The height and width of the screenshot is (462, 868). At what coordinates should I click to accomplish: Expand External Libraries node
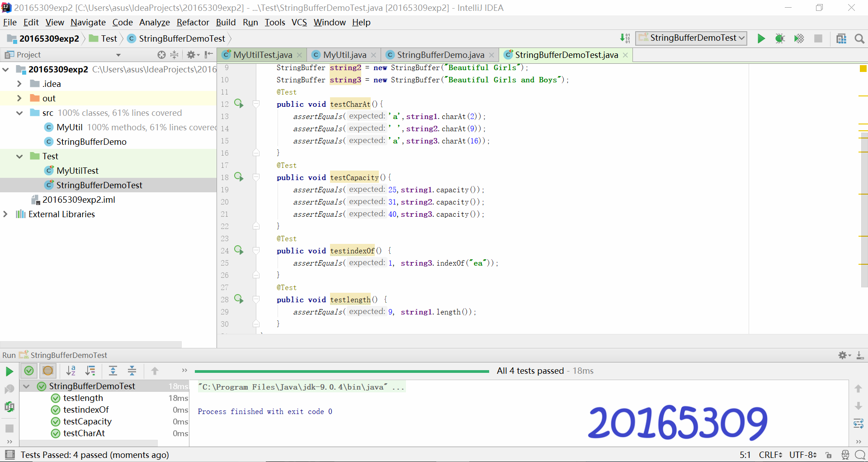point(6,214)
